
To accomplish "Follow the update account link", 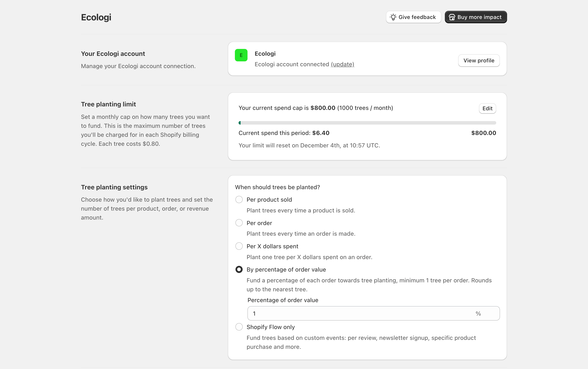I will point(343,64).
